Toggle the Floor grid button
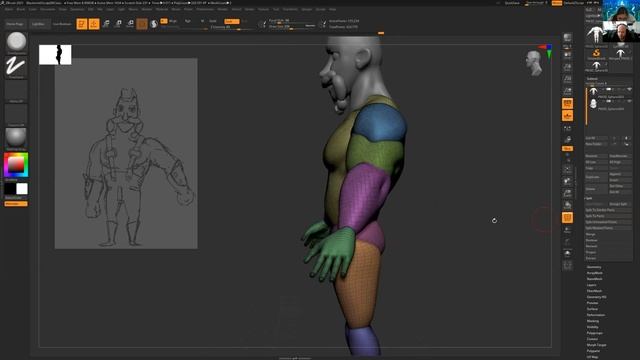Viewport: 640px width, 360px height. pos(567,116)
